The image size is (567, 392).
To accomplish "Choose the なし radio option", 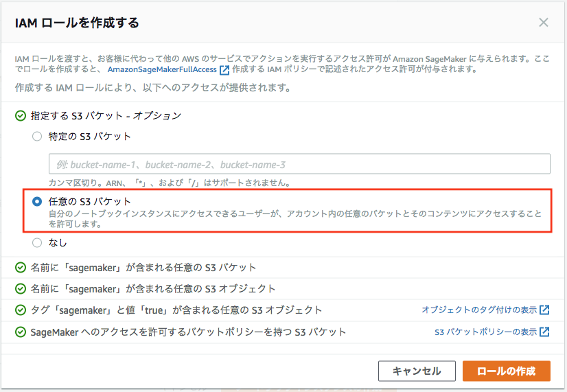I will [37, 242].
